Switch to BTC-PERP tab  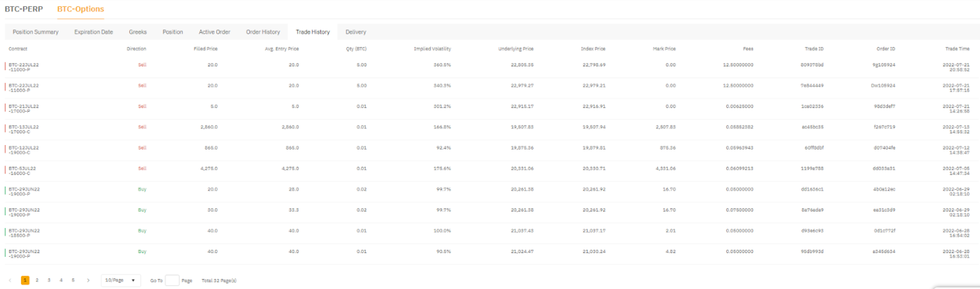(24, 9)
